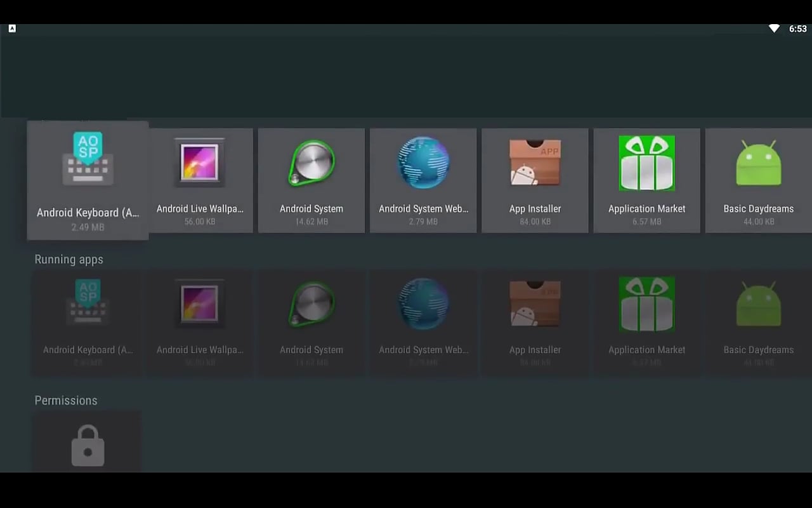The image size is (812, 508).
Task: Open Application Market under Running apps
Action: coord(646,323)
